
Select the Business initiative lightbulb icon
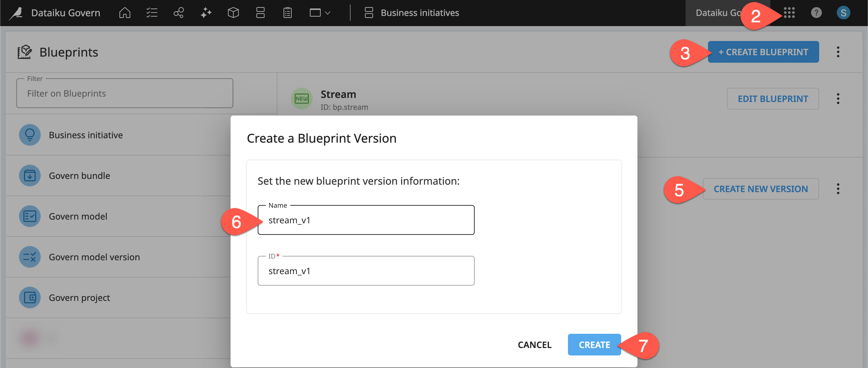click(30, 135)
